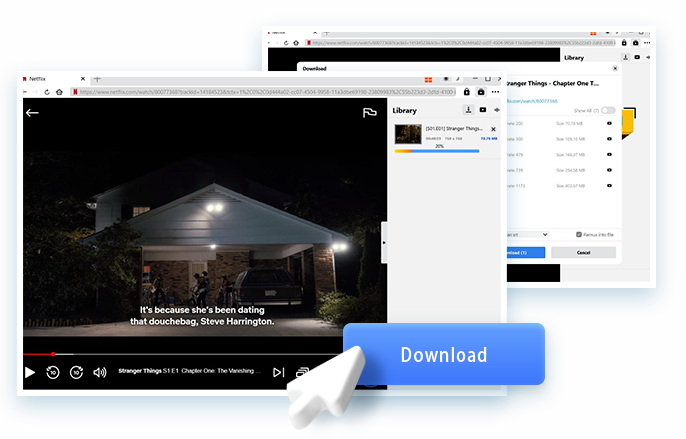Click the lock icon in front toolbar
Screen dimensions: 686x439
click(467, 92)
